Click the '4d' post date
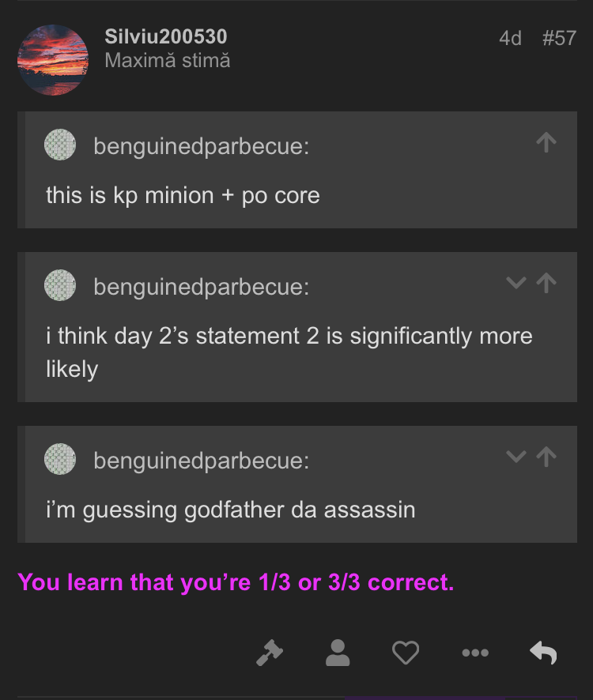 [x=510, y=38]
